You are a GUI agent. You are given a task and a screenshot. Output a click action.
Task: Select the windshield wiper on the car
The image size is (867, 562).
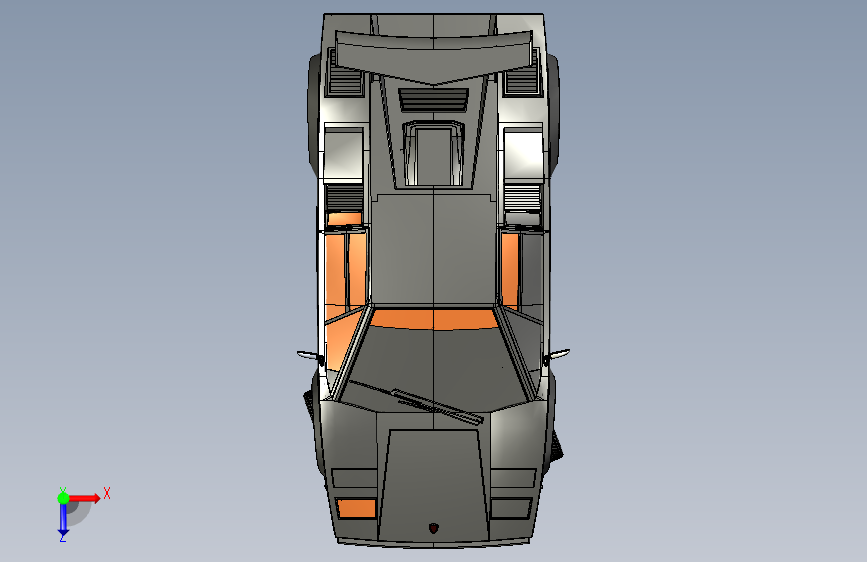pos(416,401)
